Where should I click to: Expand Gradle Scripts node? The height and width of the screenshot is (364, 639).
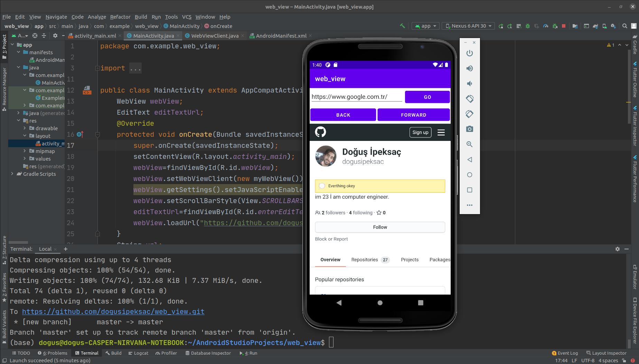tap(12, 174)
